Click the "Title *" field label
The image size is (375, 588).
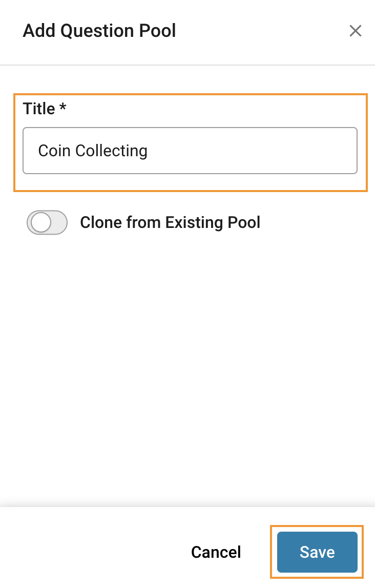coord(45,109)
